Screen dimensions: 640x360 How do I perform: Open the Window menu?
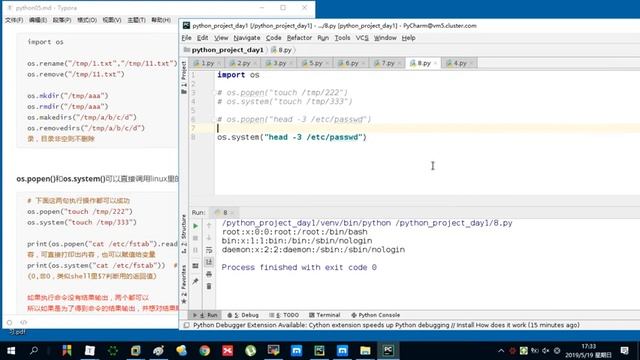tap(385, 38)
